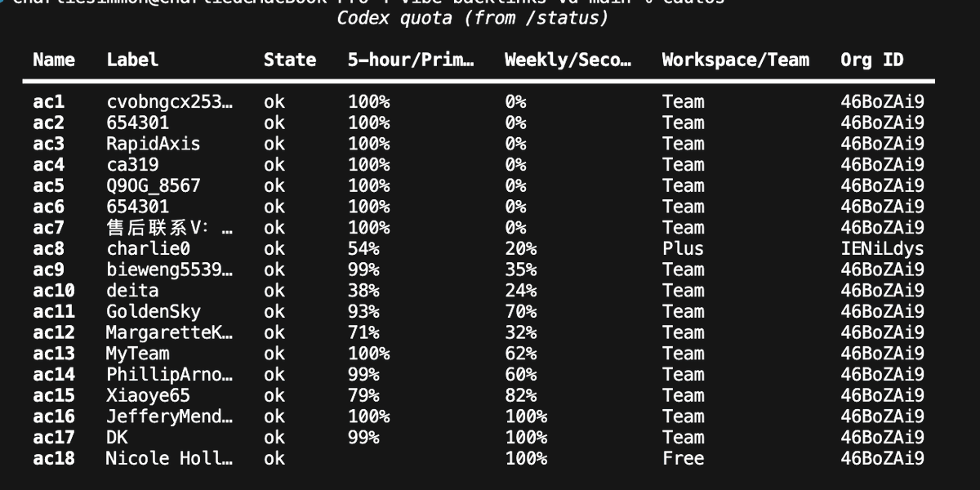Click the Name column header
The image size is (980, 490).
[x=54, y=60]
